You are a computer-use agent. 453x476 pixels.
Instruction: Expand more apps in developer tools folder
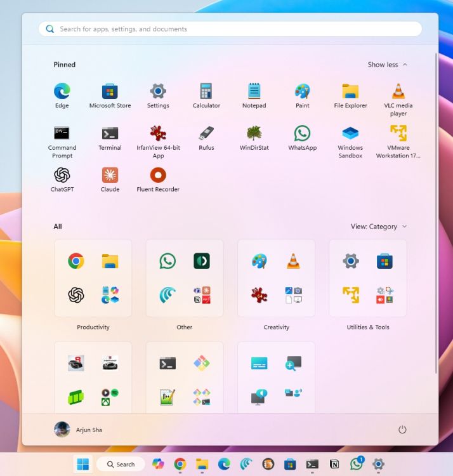(x=202, y=397)
